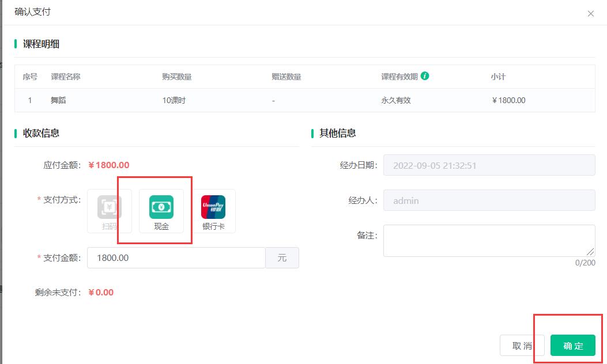Screen dimensions: 607x364
Task: Click the 0/200 character counter
Action: click(x=585, y=263)
